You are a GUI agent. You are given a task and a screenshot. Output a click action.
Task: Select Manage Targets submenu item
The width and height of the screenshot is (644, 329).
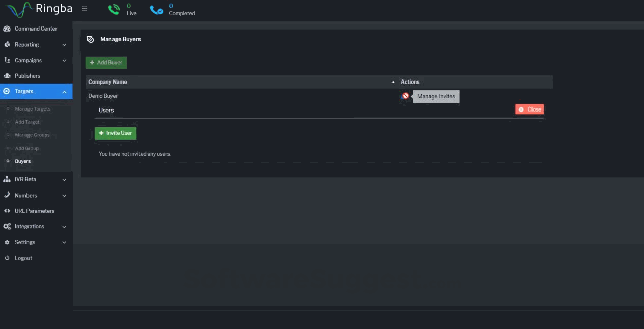[33, 109]
